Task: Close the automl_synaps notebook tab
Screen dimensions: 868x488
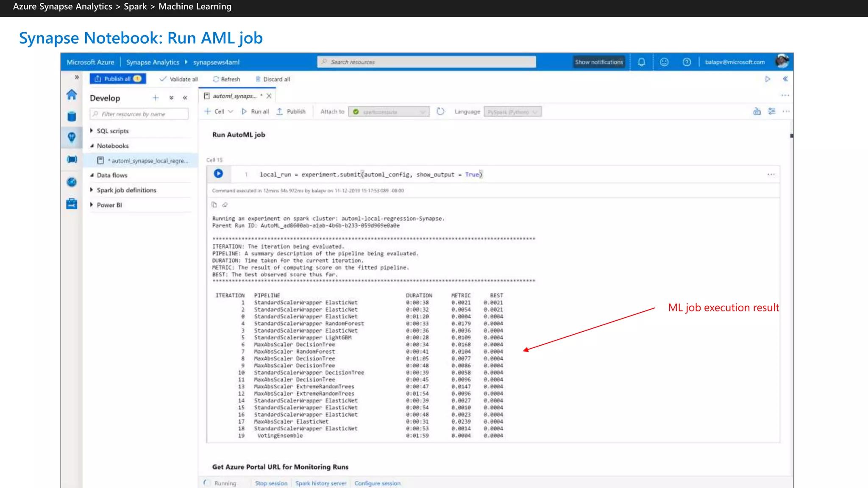Action: pyautogui.click(x=269, y=96)
